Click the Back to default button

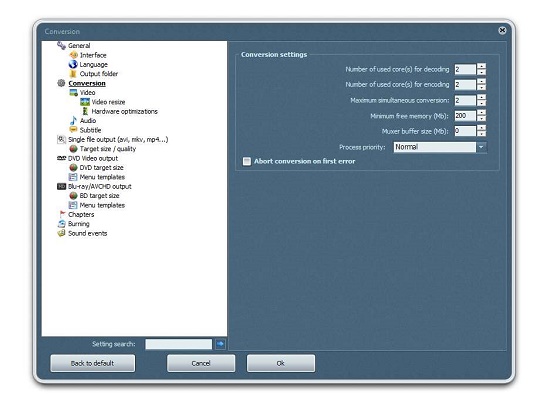pyautogui.click(x=93, y=363)
